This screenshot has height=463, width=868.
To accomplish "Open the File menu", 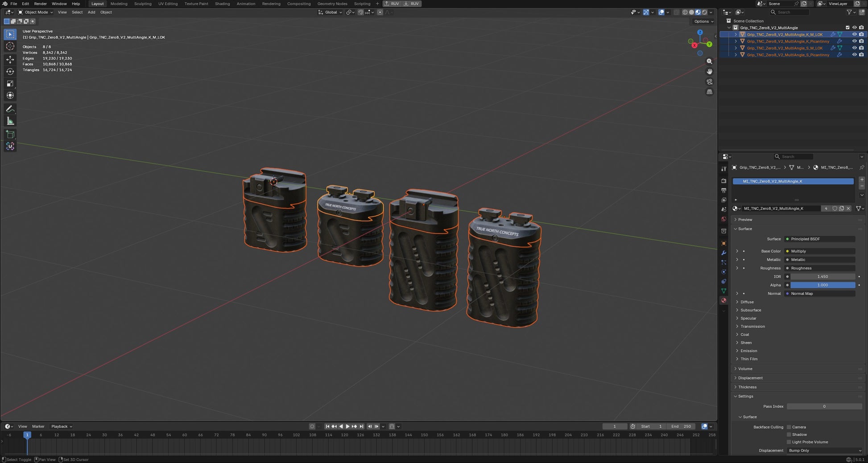I will click(x=14, y=4).
